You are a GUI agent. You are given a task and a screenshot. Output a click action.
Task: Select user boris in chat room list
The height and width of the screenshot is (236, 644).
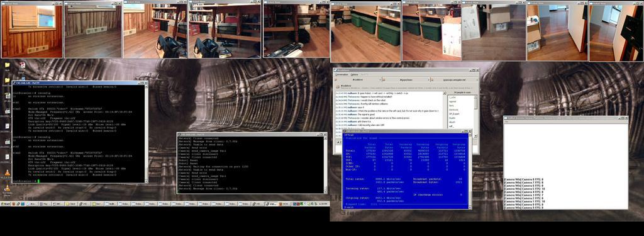[x=452, y=105]
